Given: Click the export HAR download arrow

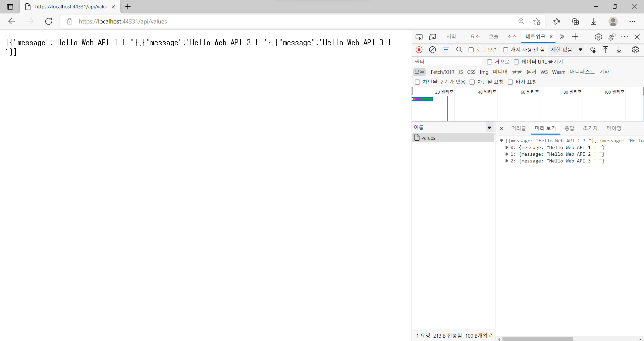Looking at the screenshot, I should (619, 50).
